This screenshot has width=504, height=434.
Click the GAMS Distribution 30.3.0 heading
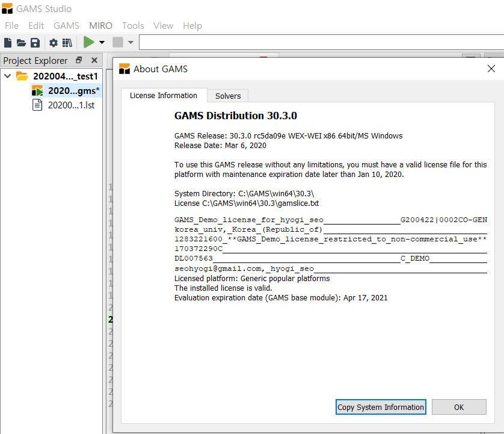[236, 116]
